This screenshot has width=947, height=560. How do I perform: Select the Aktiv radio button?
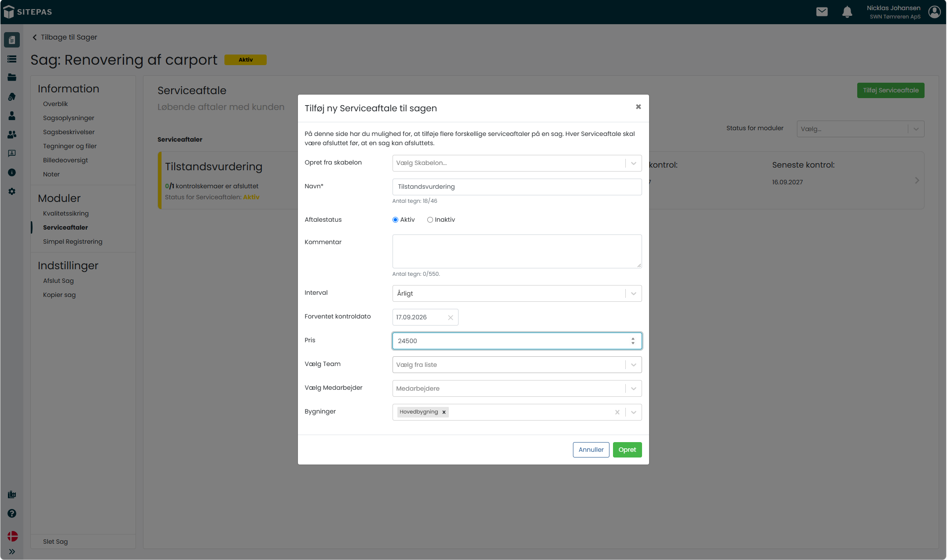[x=395, y=220]
